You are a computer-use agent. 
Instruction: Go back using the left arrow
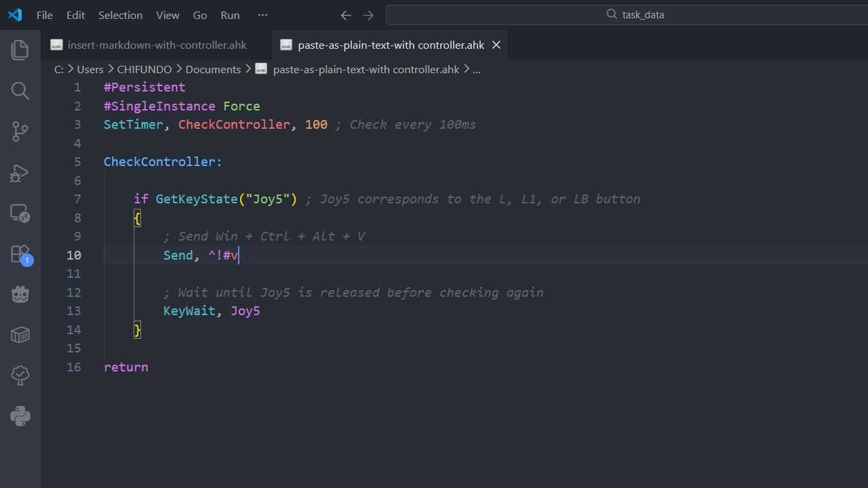(x=346, y=15)
